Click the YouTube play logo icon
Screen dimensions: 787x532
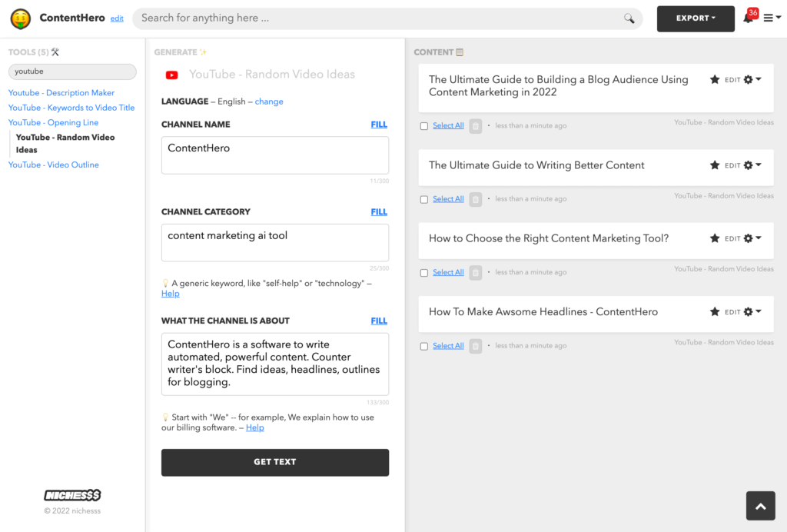point(171,75)
